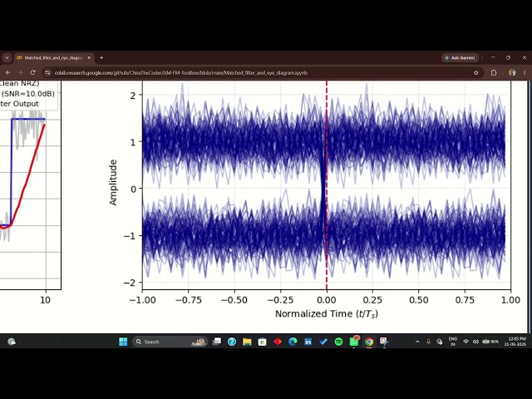532x399 pixels.
Task: Open LinkedIn from the taskbar
Action: 308,342
